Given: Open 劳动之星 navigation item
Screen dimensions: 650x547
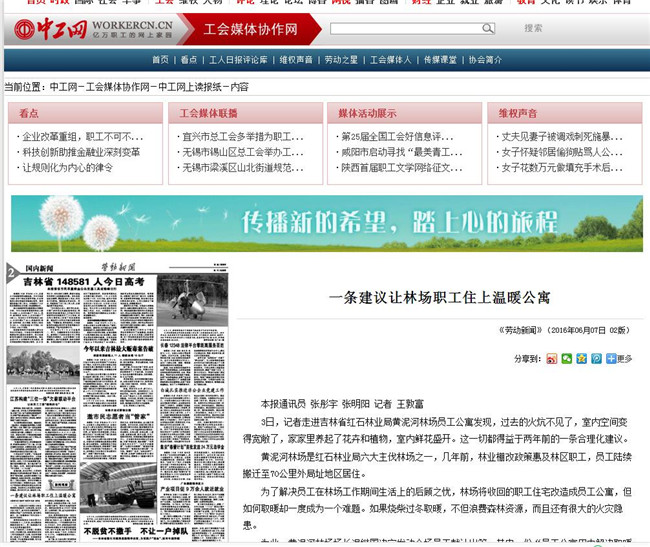Looking at the screenshot, I should tap(341, 60).
